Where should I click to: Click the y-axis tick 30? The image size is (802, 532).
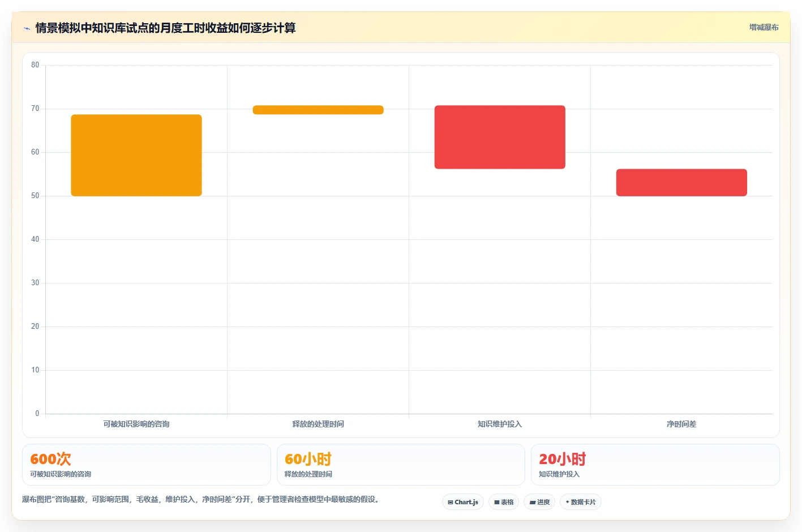tap(35, 283)
